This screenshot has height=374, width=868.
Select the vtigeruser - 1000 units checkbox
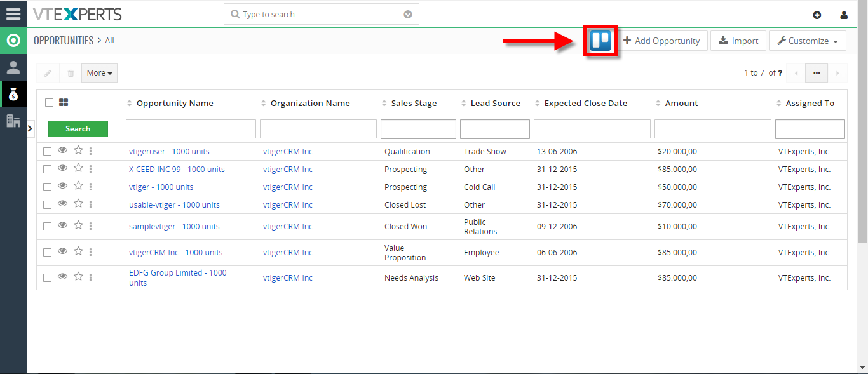point(47,152)
